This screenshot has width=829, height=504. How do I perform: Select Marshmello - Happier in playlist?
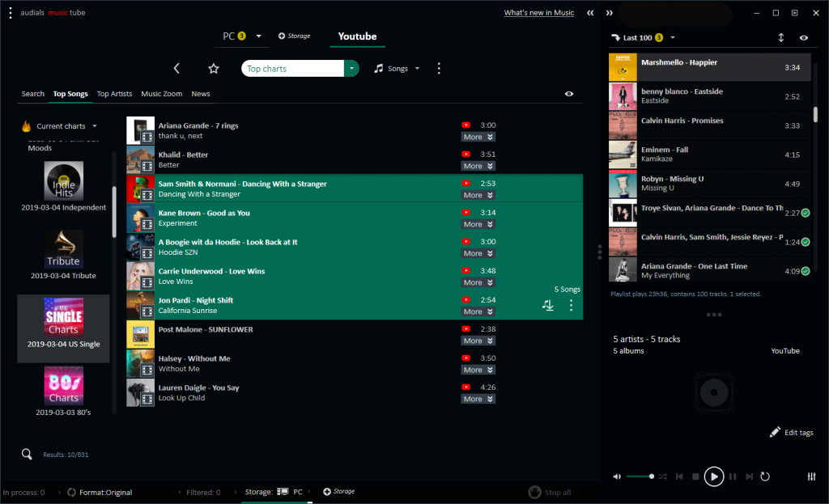[709, 67]
